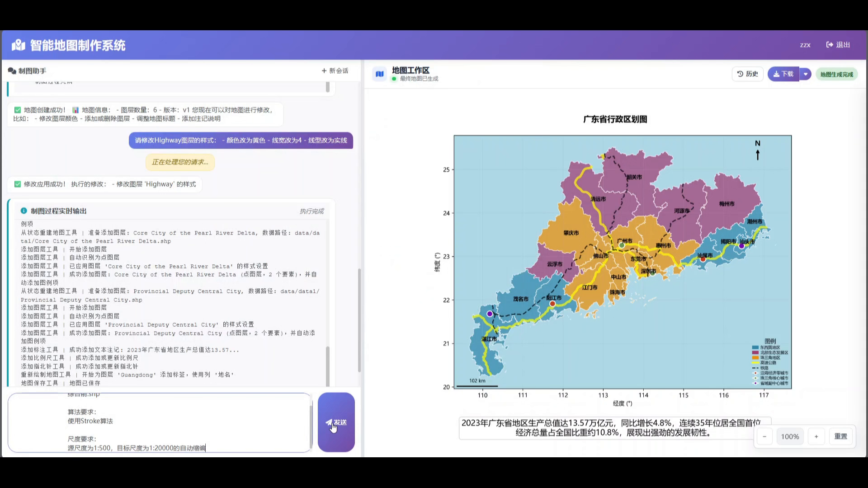This screenshot has height=488, width=868.
Task: Click the Highway style request message bubble
Action: point(241,141)
